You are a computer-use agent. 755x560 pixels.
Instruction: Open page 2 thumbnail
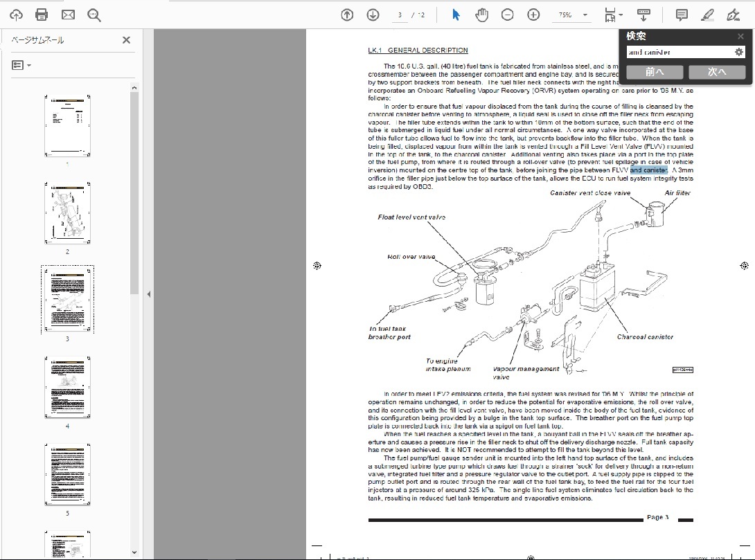pos(67,213)
